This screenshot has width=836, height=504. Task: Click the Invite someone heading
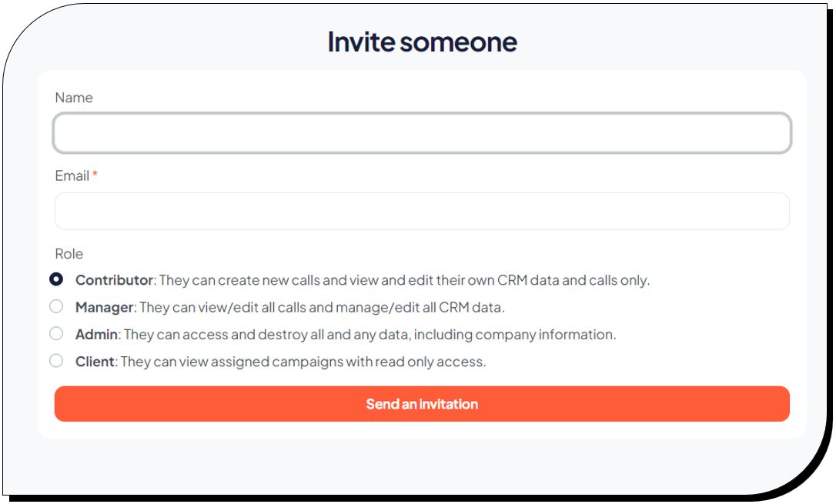tap(422, 42)
